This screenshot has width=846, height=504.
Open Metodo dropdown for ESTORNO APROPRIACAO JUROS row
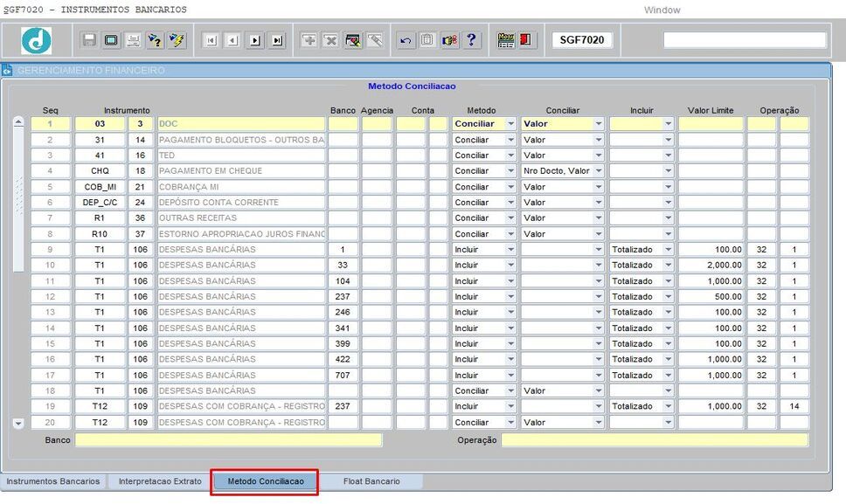[x=510, y=234]
